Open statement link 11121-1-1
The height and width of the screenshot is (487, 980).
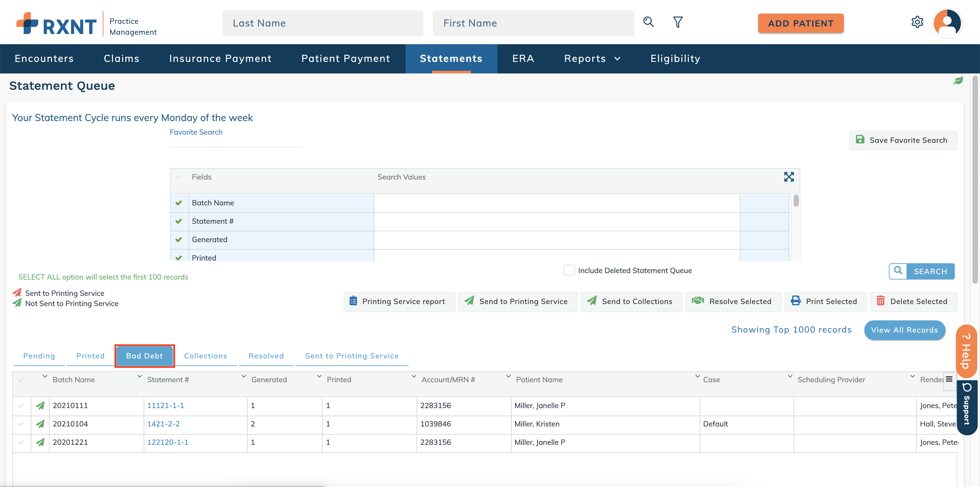[x=165, y=406]
